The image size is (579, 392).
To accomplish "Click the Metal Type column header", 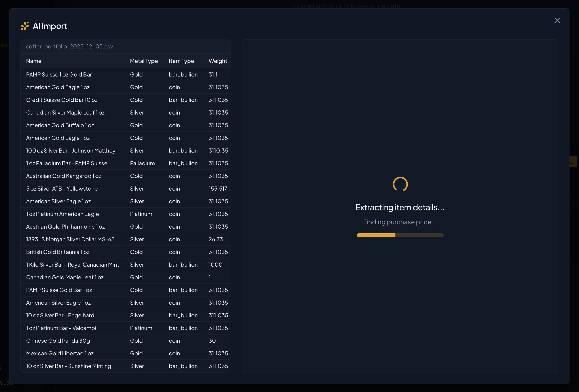I will 144,61.
